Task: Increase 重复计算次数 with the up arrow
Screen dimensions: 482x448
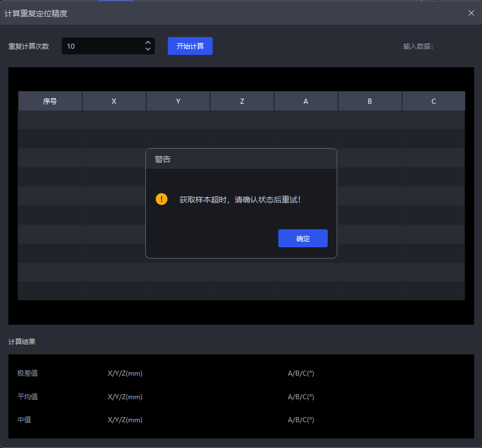Action: 148,43
